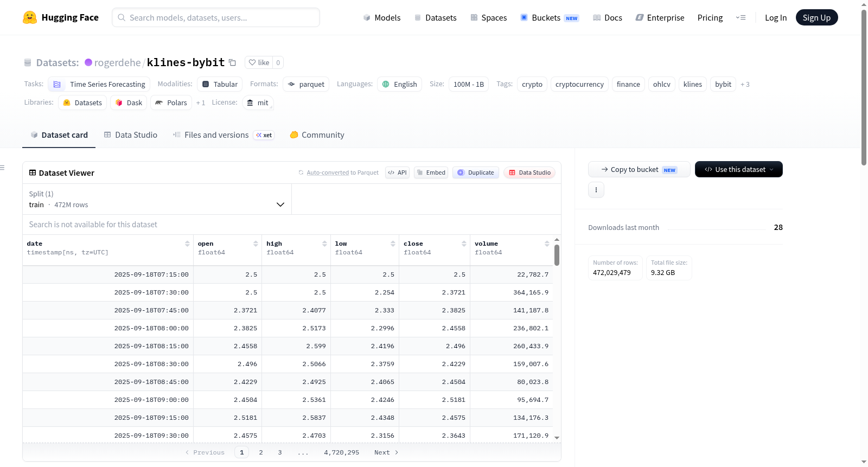
Task: Go to Spaces in the navigation
Action: coord(489,18)
